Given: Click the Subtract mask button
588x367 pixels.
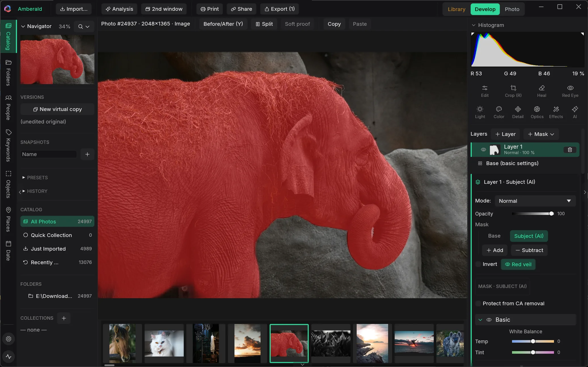Looking at the screenshot, I should tap(529, 250).
